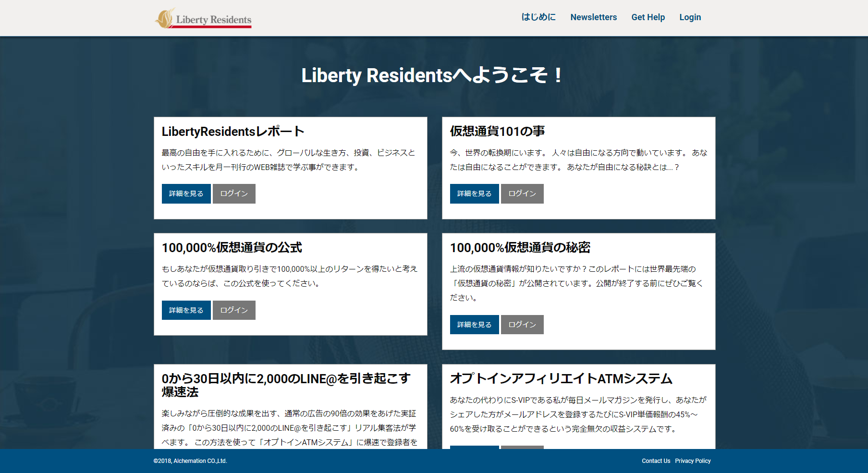The image size is (868, 473).
Task: Click 詳細を見る for LibertyResidentsレポート
Action: coord(186,194)
